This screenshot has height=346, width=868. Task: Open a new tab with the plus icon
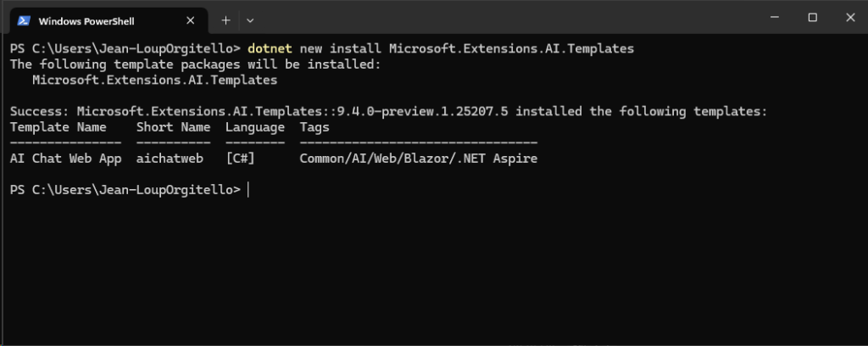coord(225,20)
